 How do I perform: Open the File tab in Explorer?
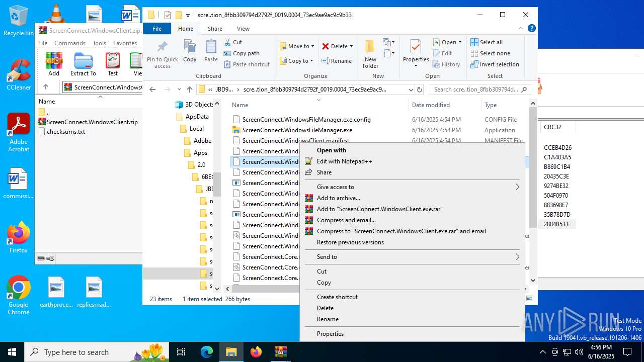157,29
